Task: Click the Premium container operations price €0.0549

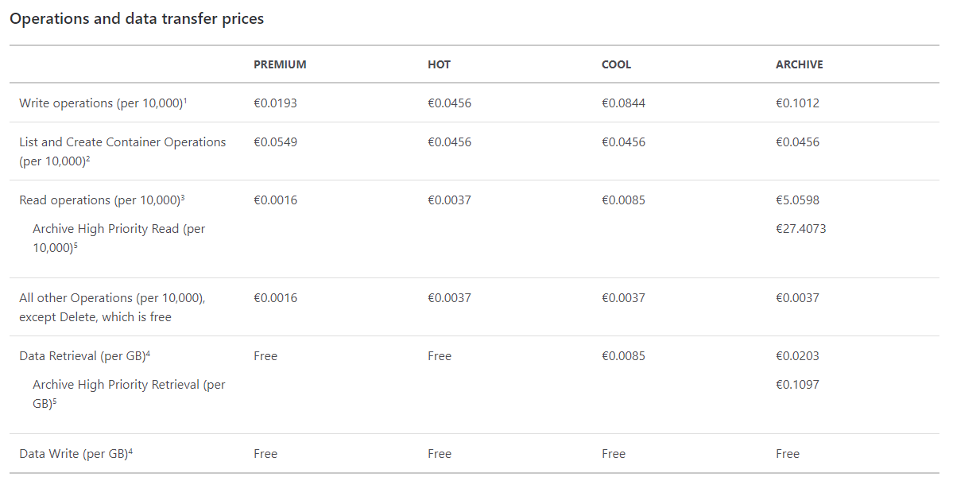Action: point(275,142)
